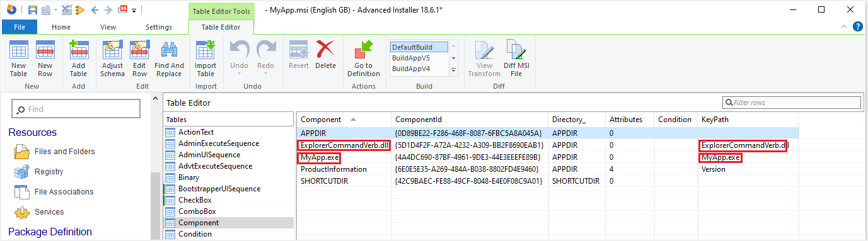
Task: Sort by the Component column header
Action: 344,120
